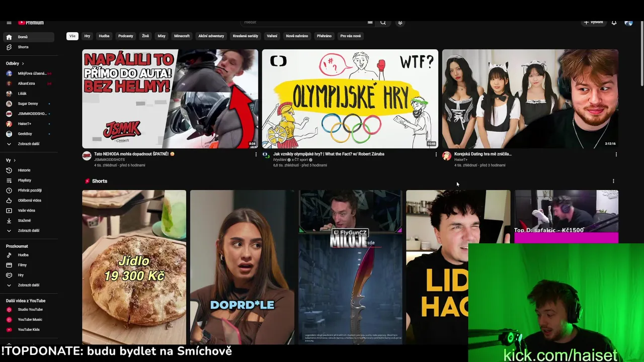Select the Nově nahráno filter chip

[297, 36]
